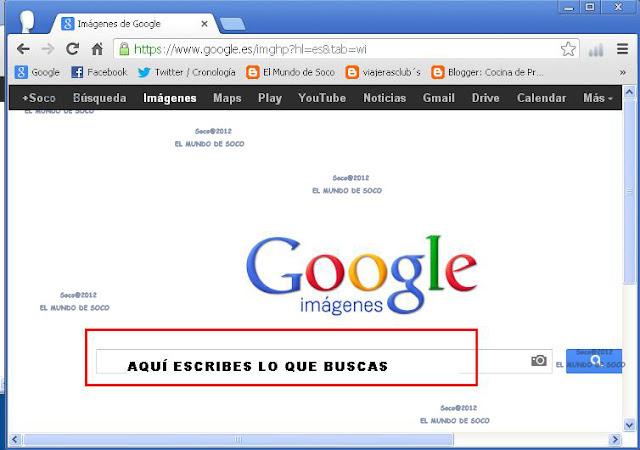The image size is (640, 450).
Task: Open Calendar from the Google bar
Action: point(542,98)
